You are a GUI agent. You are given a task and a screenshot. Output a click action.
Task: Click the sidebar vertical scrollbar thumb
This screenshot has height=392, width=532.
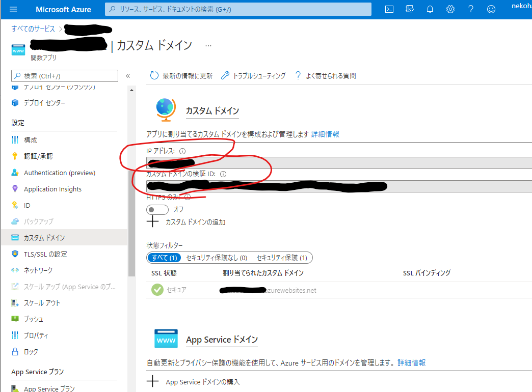tap(131, 222)
